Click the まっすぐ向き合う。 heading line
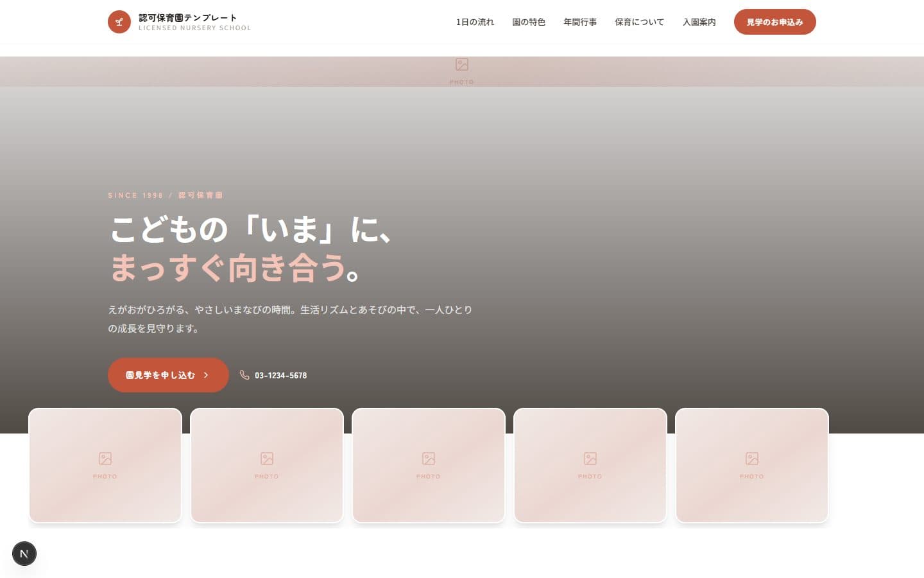Screen dimensions: 924x578 236,268
